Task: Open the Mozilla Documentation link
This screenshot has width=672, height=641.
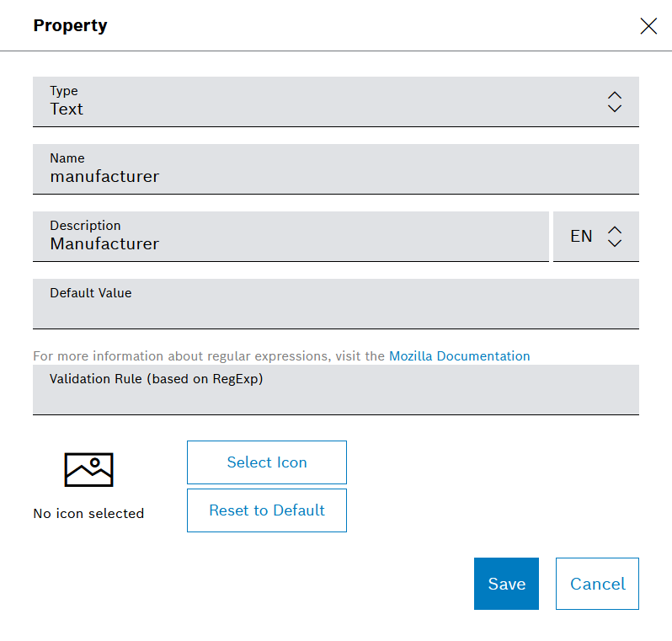Action: [x=459, y=356]
